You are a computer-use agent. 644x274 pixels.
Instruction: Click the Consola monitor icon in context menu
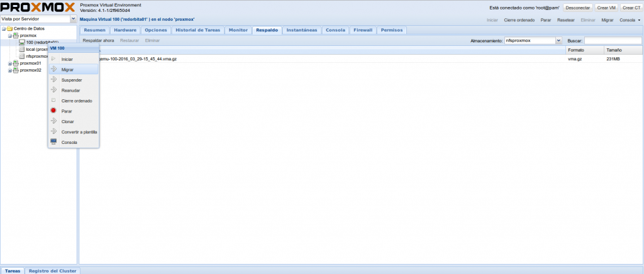53,143
